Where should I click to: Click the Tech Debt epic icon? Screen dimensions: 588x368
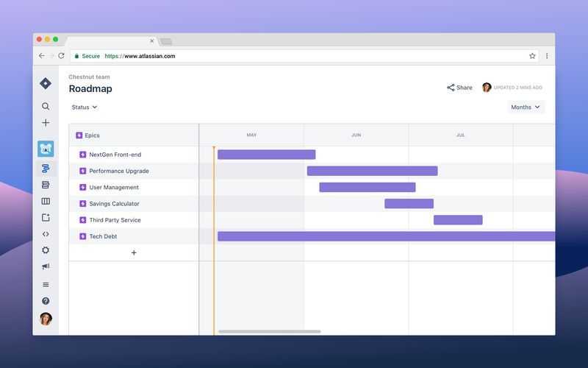[x=83, y=236]
